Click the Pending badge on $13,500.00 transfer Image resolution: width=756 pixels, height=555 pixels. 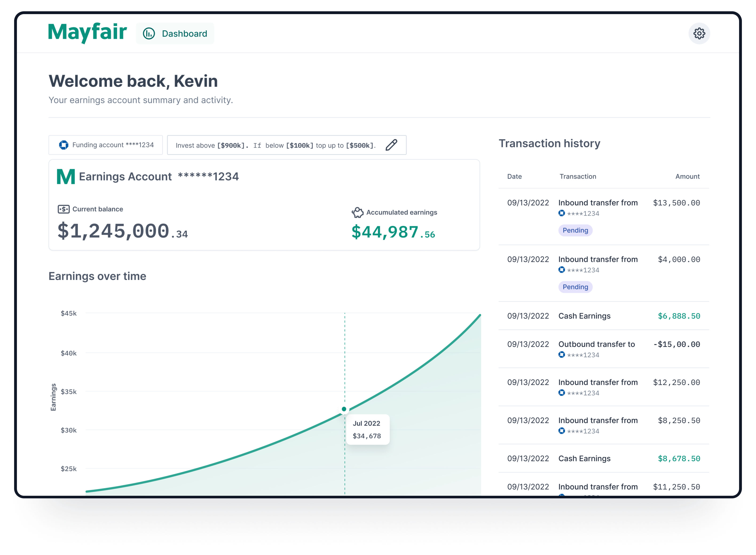click(575, 230)
